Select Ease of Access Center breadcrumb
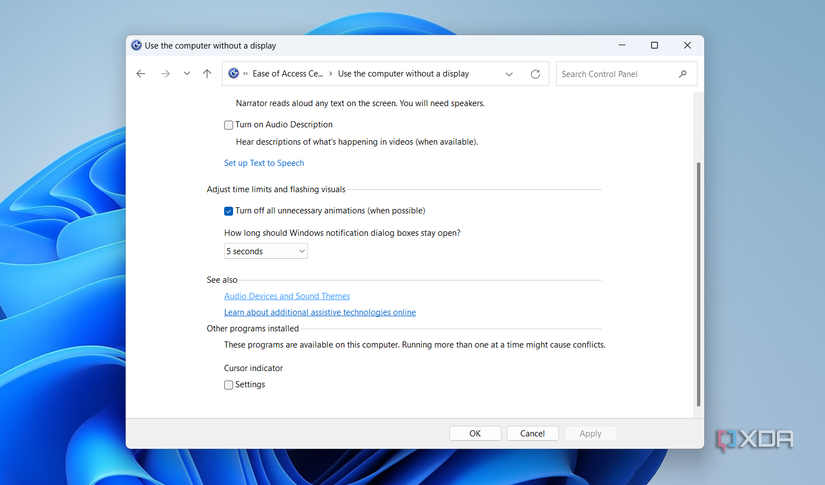The height and width of the screenshot is (485, 825). (x=286, y=74)
